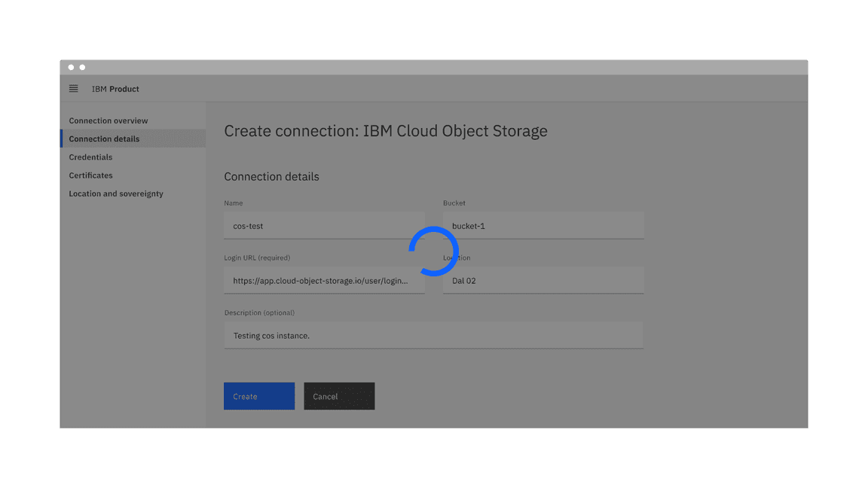Click the second window control dot
This screenshot has height=488, width=868.
[x=82, y=67]
